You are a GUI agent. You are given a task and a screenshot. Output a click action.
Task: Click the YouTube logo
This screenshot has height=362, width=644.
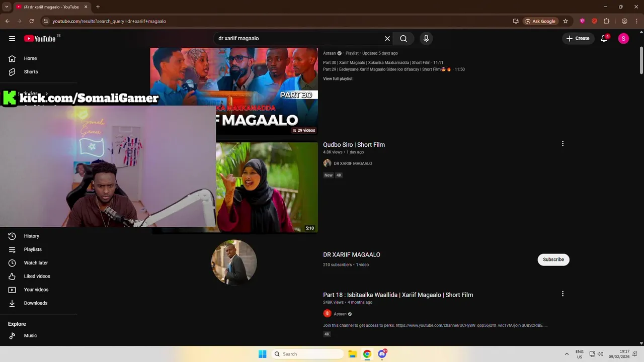tap(40, 38)
